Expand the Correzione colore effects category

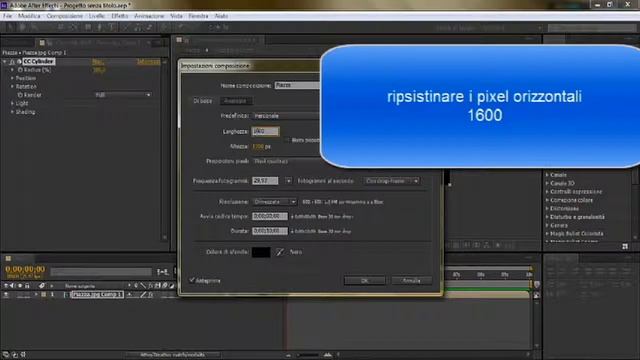547,200
